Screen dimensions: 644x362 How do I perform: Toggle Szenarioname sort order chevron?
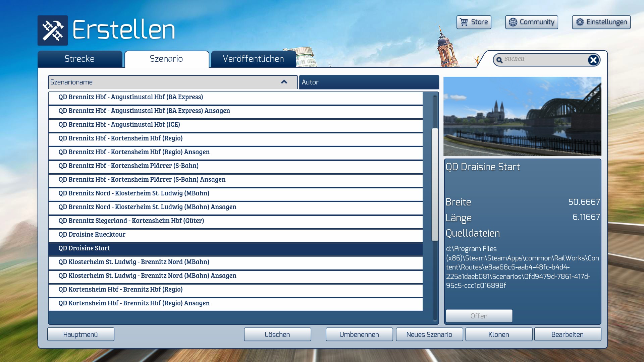(284, 82)
